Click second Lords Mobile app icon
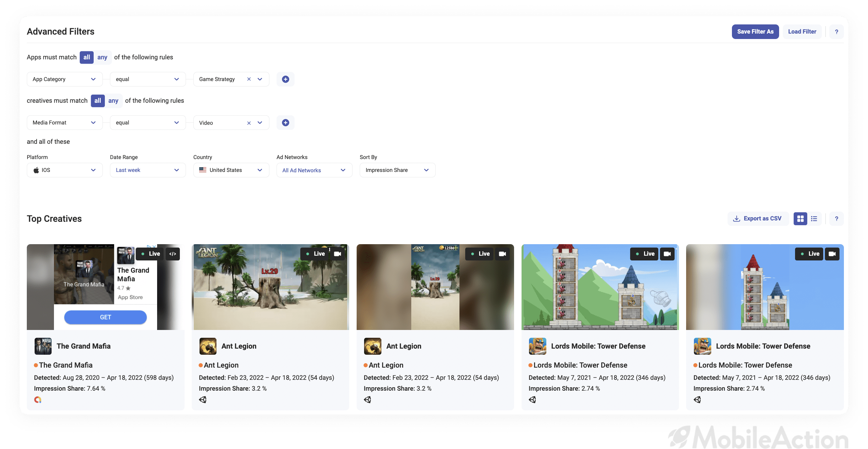The height and width of the screenshot is (449, 868). pos(702,346)
